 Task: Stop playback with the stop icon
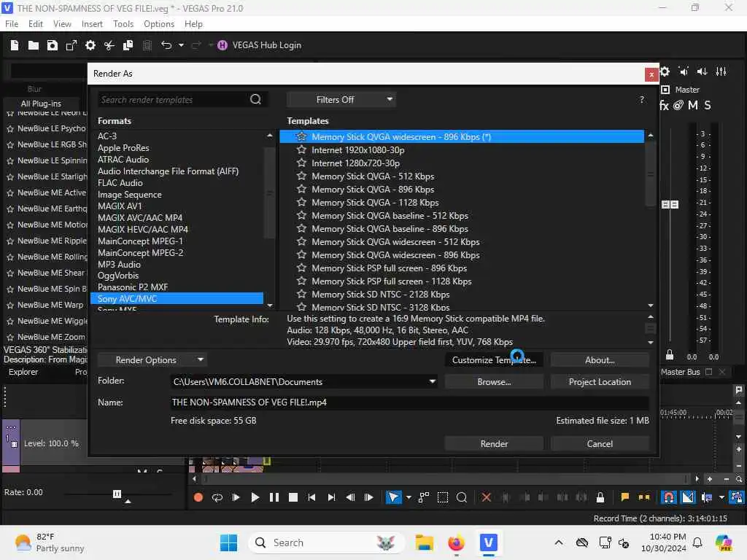click(x=293, y=497)
